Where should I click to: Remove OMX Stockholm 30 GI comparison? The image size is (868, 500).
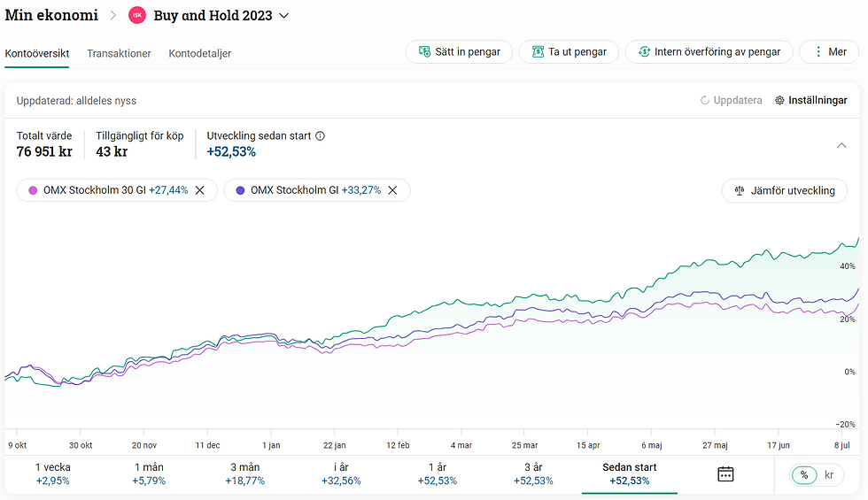click(x=200, y=190)
